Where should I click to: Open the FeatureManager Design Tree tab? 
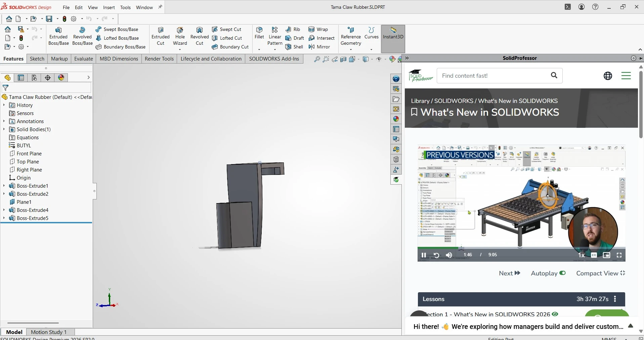[x=7, y=78]
